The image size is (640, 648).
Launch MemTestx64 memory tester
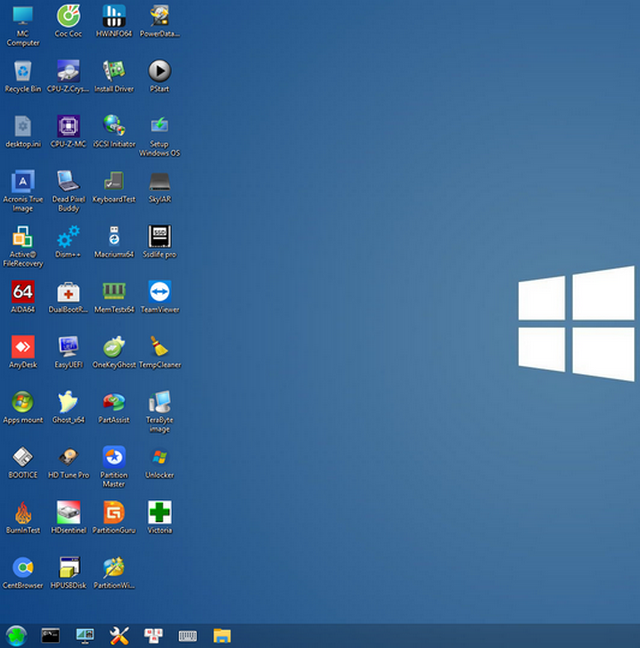tap(114, 297)
